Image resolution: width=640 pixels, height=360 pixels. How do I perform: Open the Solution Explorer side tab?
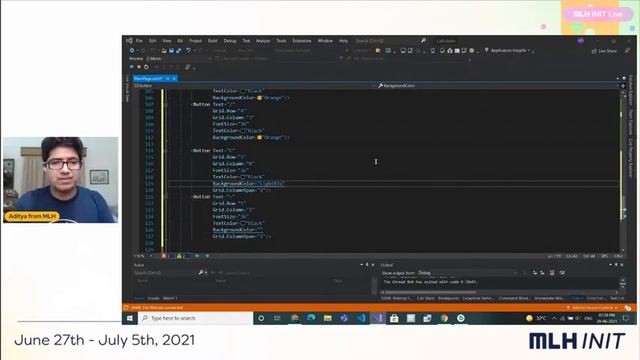pos(631,90)
